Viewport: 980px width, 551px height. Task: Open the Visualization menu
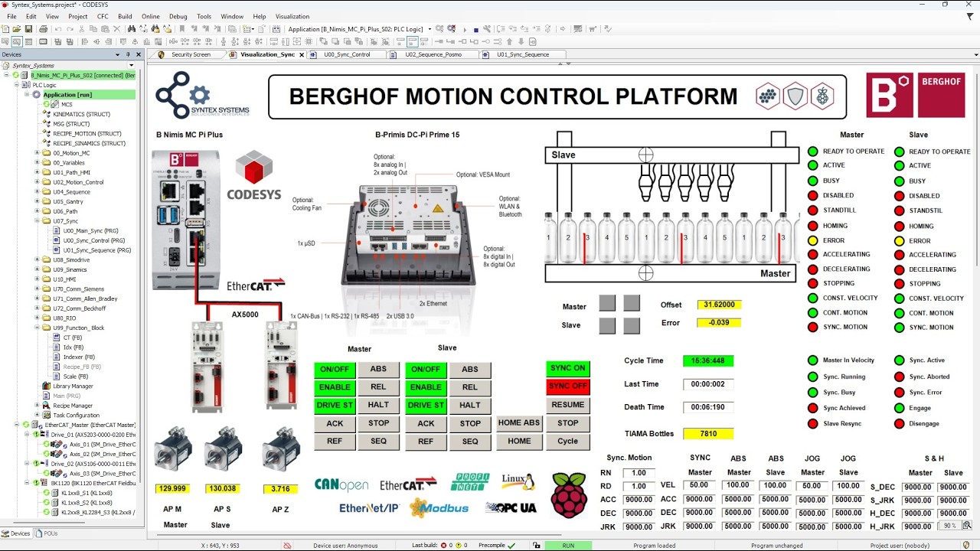292,16
